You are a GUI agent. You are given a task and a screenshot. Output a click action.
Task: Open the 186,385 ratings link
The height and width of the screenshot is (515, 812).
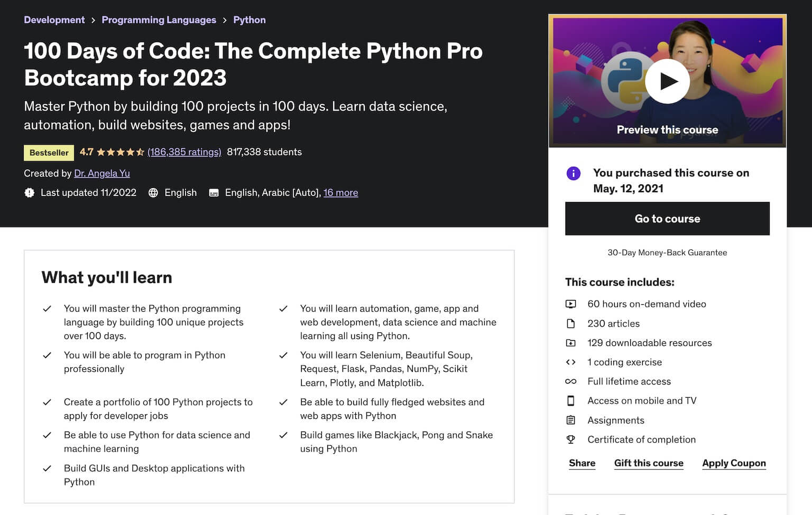tap(184, 152)
